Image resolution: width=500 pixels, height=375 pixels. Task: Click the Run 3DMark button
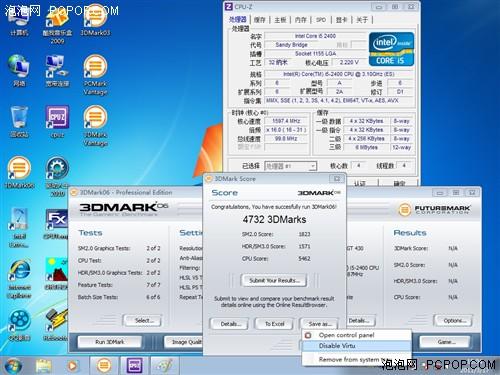point(110,342)
